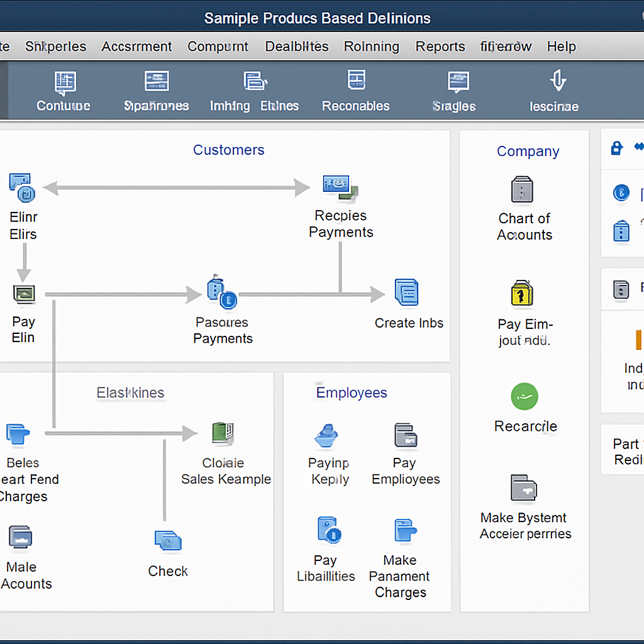Click the Conturoe toolbar icon
The image size is (644, 644).
(x=65, y=82)
